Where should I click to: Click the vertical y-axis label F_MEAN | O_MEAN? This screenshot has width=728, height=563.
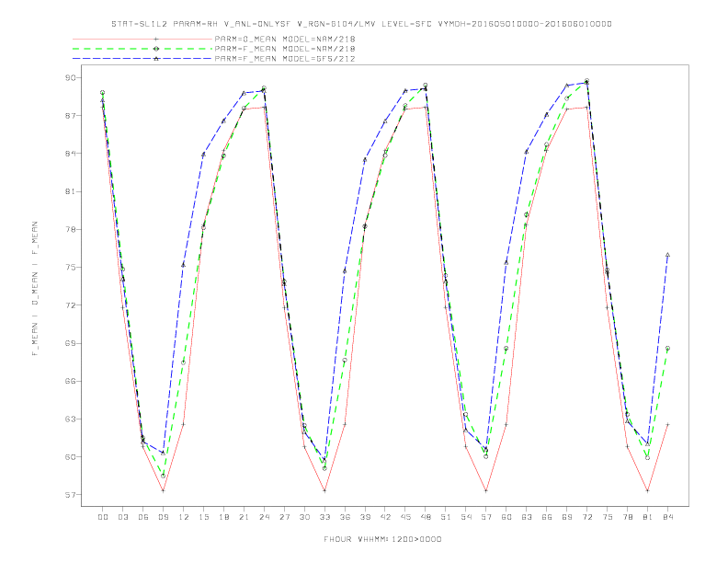tap(35, 289)
